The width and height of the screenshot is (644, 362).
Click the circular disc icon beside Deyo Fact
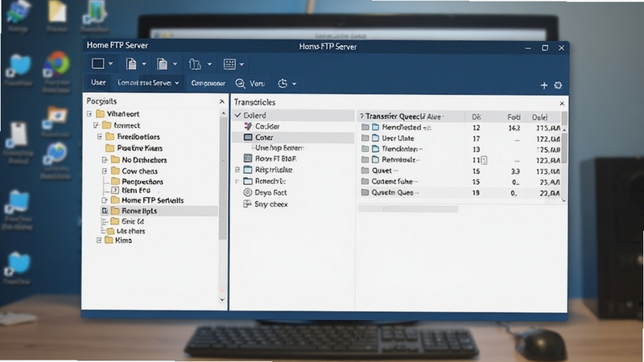point(248,192)
